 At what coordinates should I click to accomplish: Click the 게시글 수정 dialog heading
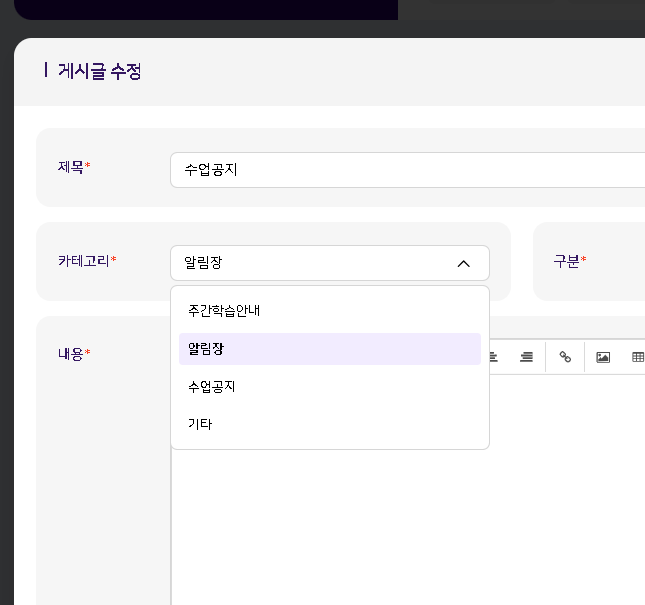[x=99, y=71]
